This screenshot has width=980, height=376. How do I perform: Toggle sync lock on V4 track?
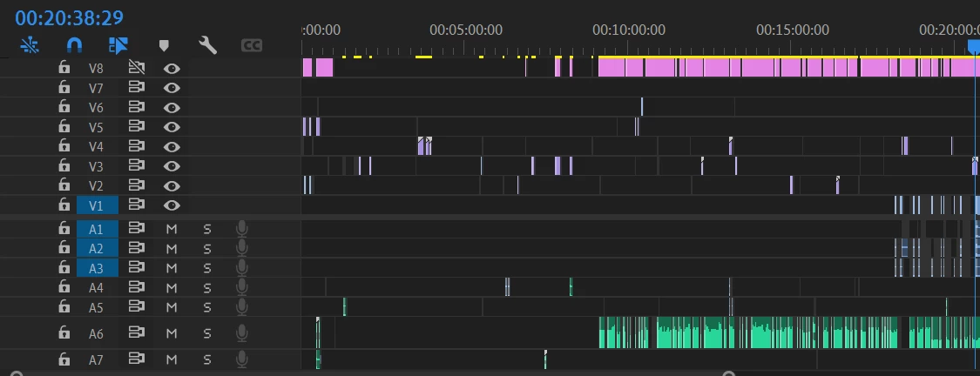coord(136,146)
